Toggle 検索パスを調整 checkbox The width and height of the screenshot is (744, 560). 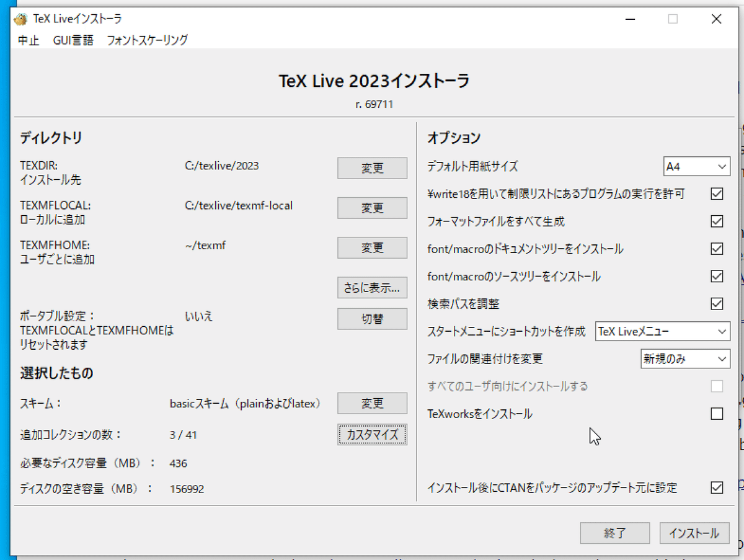(x=717, y=303)
